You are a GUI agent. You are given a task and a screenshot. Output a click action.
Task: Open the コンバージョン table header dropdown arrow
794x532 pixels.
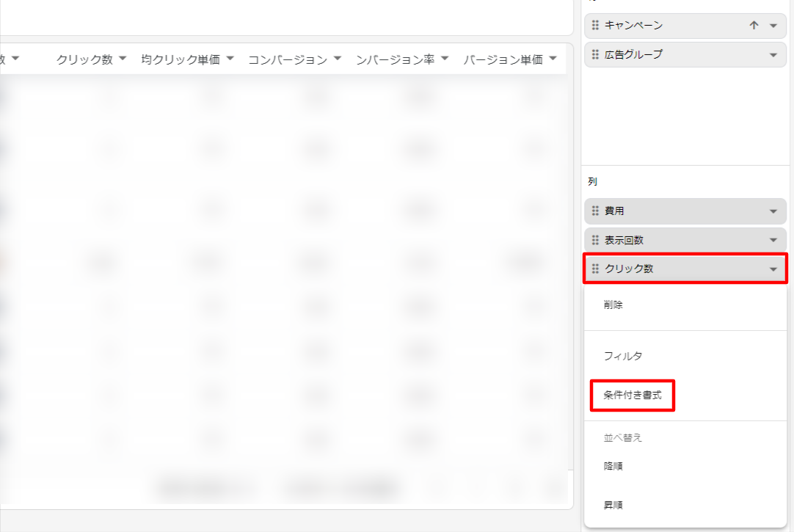coord(338,59)
